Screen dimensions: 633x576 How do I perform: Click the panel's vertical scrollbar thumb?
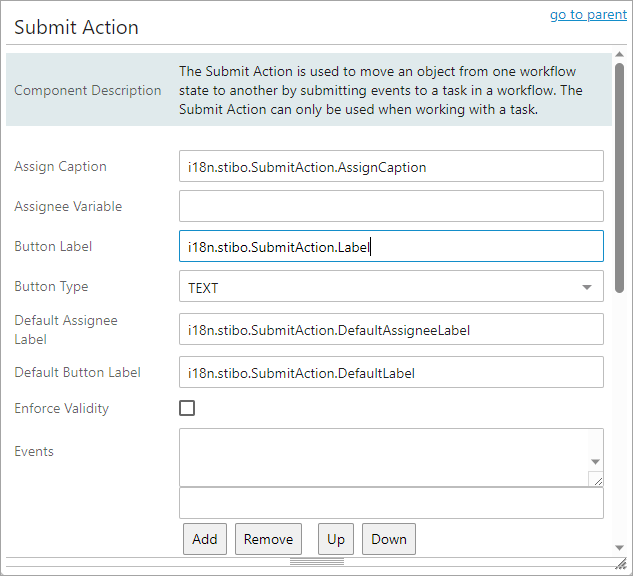(x=620, y=180)
